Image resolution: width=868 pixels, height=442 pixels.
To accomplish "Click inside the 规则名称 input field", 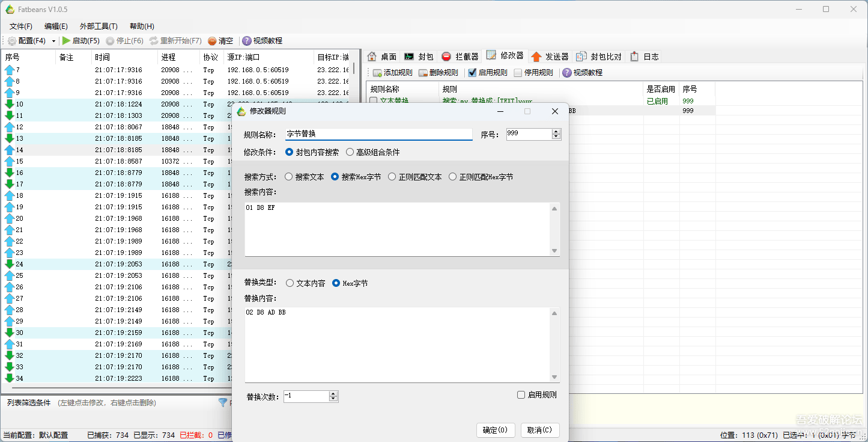I will click(x=378, y=134).
